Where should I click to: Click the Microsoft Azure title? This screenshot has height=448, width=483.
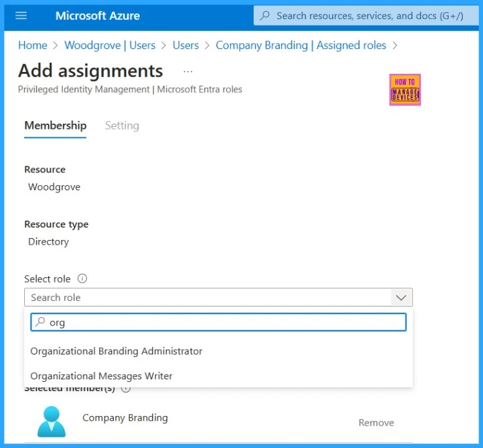click(x=97, y=16)
